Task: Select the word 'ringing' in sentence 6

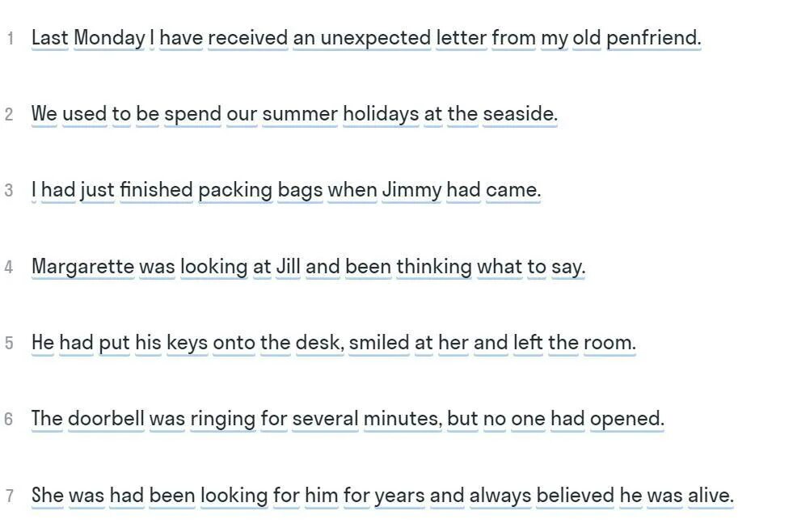Action: point(222,419)
